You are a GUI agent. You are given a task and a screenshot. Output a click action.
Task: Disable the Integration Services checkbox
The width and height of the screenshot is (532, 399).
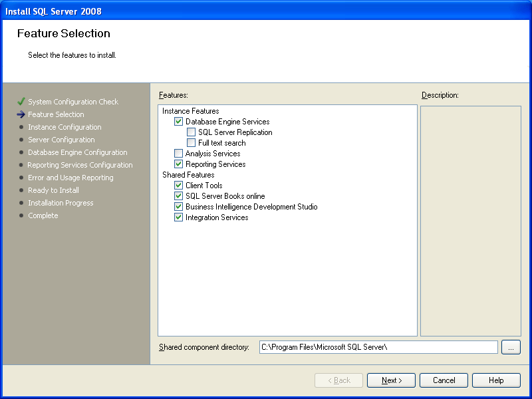[178, 217]
